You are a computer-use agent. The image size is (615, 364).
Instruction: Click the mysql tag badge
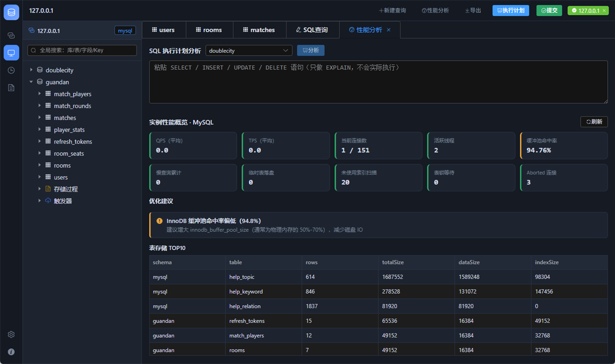pos(125,31)
